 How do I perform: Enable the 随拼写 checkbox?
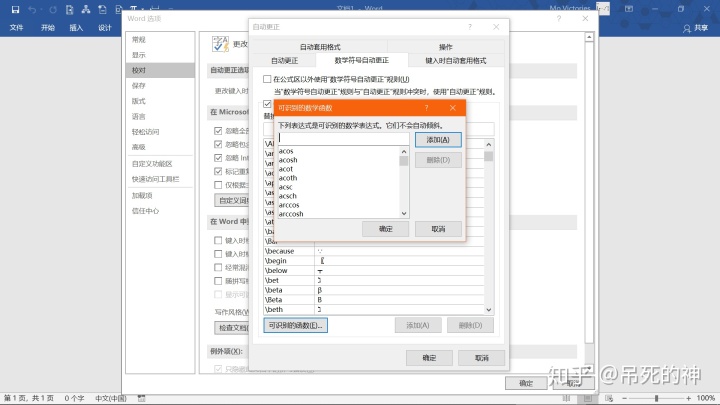click(218, 281)
